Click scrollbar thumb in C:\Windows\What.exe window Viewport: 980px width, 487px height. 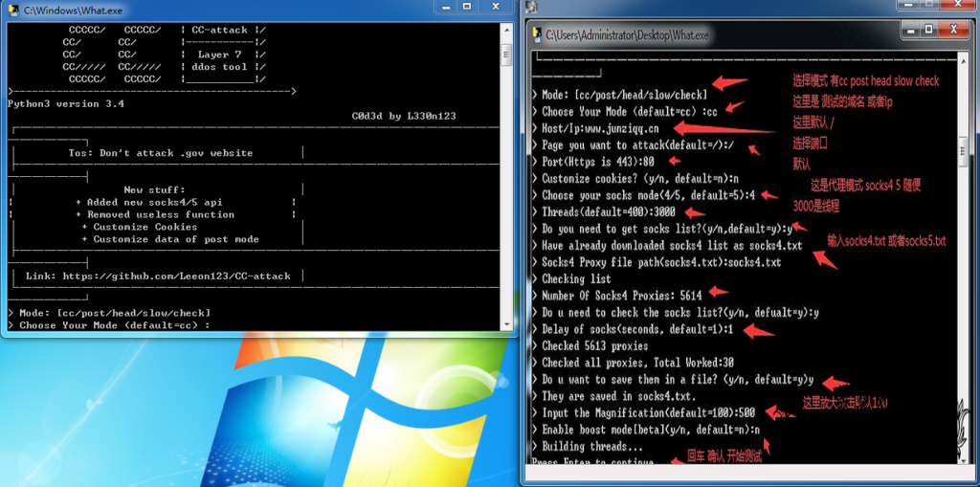tap(507, 54)
